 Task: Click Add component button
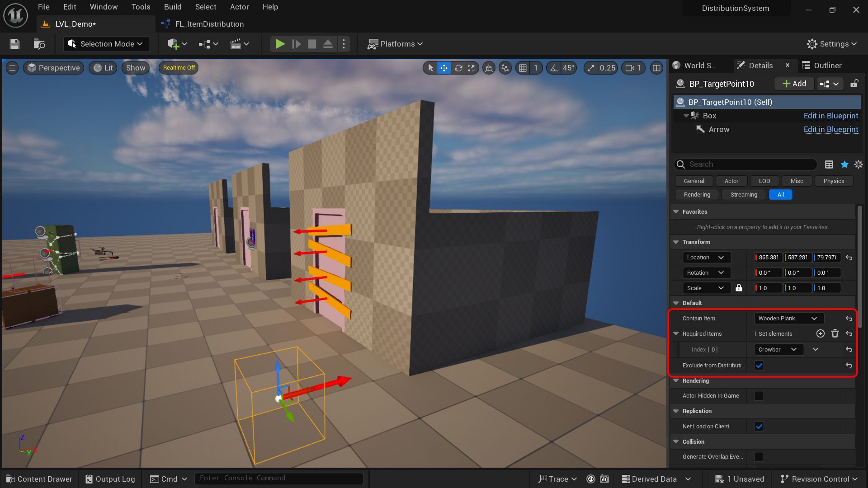tap(794, 84)
